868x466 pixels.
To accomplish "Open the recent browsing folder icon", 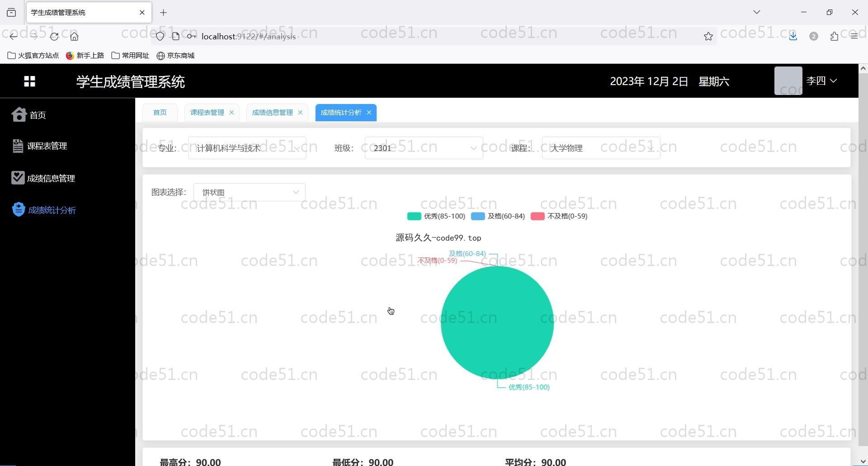I will coord(12,13).
